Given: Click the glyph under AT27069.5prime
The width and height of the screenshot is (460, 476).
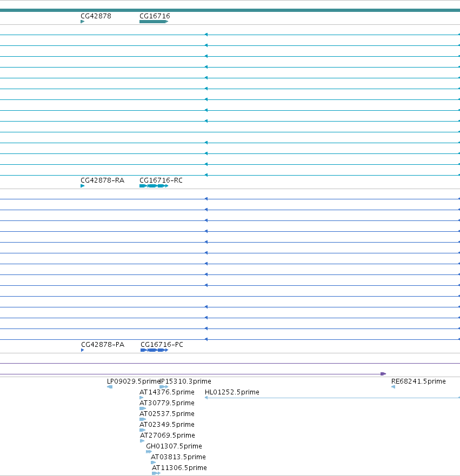Looking at the screenshot, I should pyautogui.click(x=142, y=441).
